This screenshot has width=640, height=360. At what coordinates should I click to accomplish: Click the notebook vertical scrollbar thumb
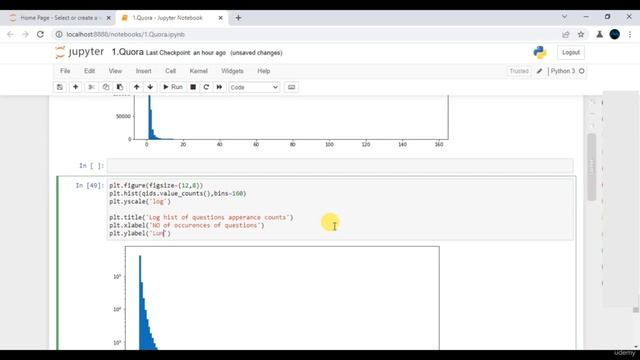591,167
